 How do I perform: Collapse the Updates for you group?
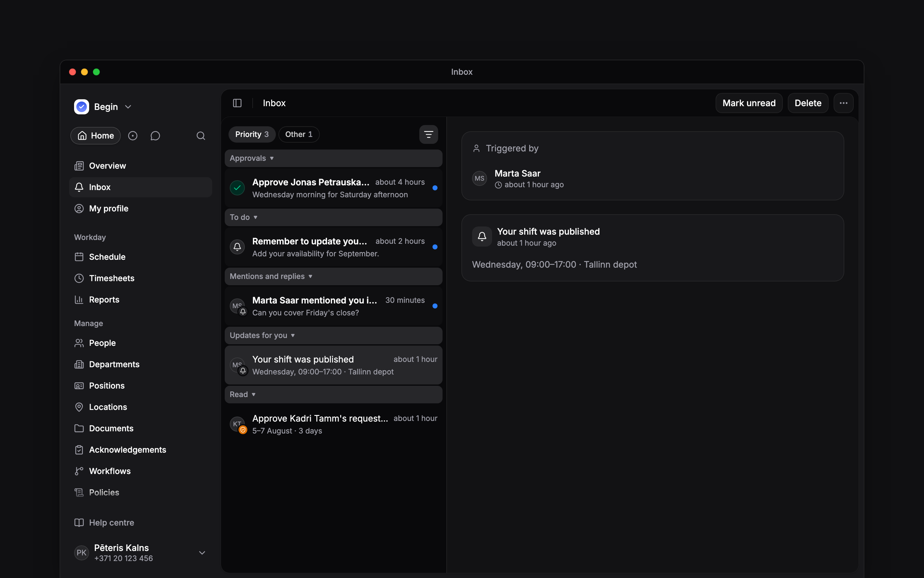(x=333, y=335)
